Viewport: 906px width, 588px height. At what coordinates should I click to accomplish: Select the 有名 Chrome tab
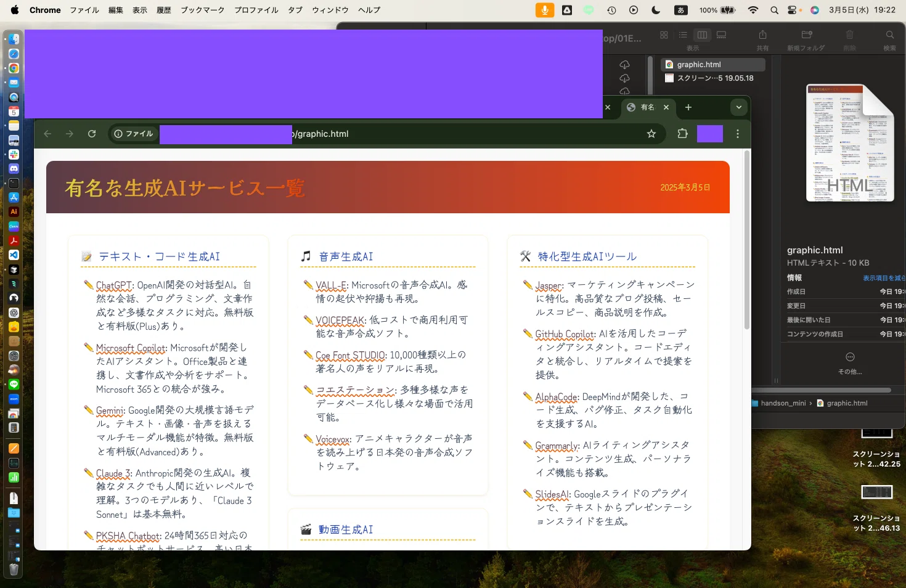tap(648, 107)
